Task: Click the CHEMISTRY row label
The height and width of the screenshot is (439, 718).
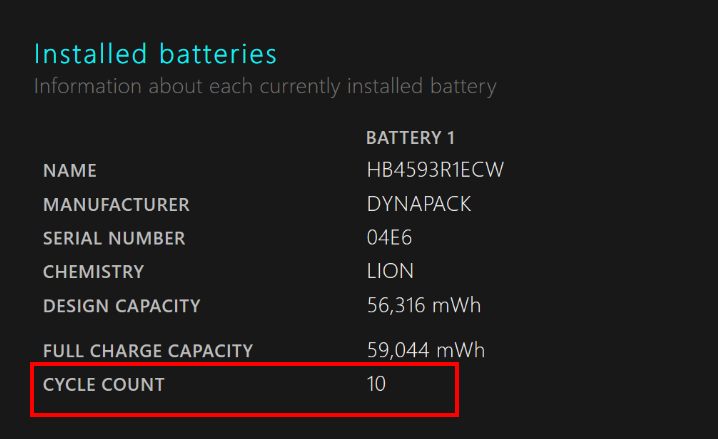Action: pos(93,272)
